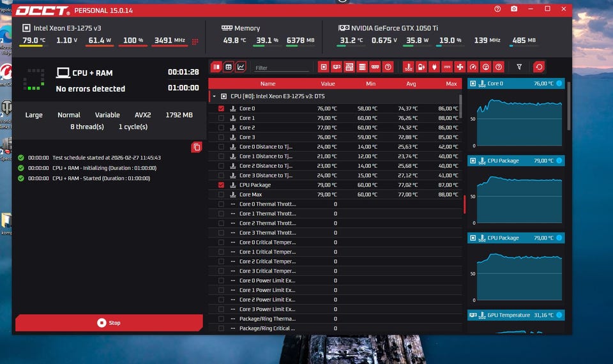The height and width of the screenshot is (364, 613).
Task: Click the graphs panel vertical scrollbar
Action: pyautogui.click(x=569, y=105)
